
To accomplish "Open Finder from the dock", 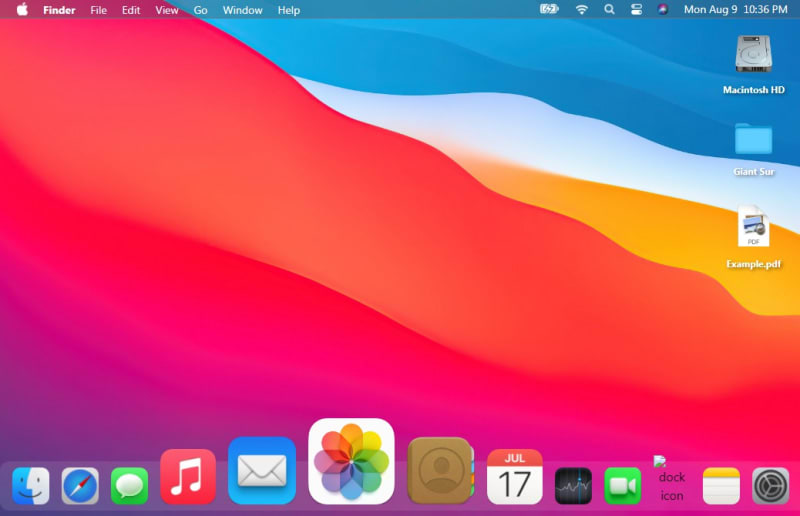I will tap(31, 486).
